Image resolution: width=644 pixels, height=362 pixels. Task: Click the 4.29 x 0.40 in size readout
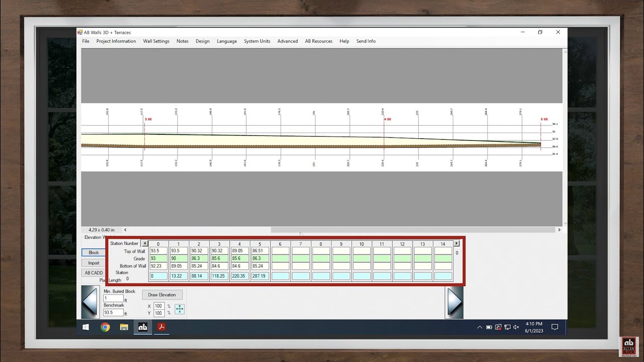tap(102, 230)
